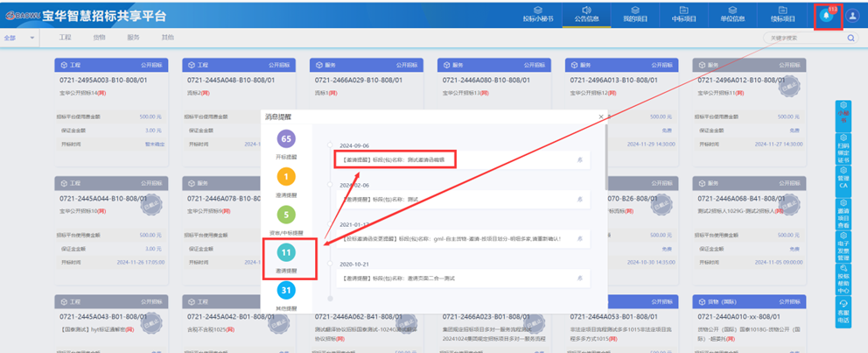Open 开标提醒 circle showing 65
Image resolution: width=868 pixels, height=353 pixels.
[x=286, y=139]
